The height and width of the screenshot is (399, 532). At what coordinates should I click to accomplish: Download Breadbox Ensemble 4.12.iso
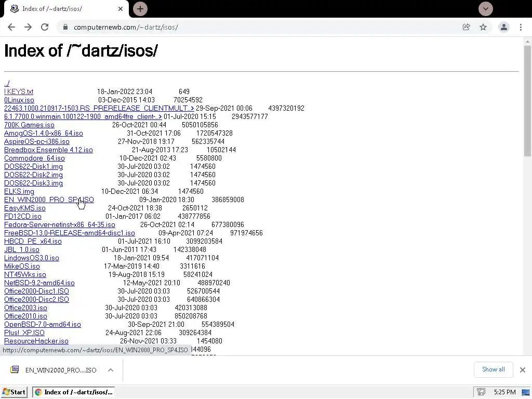tap(48, 150)
